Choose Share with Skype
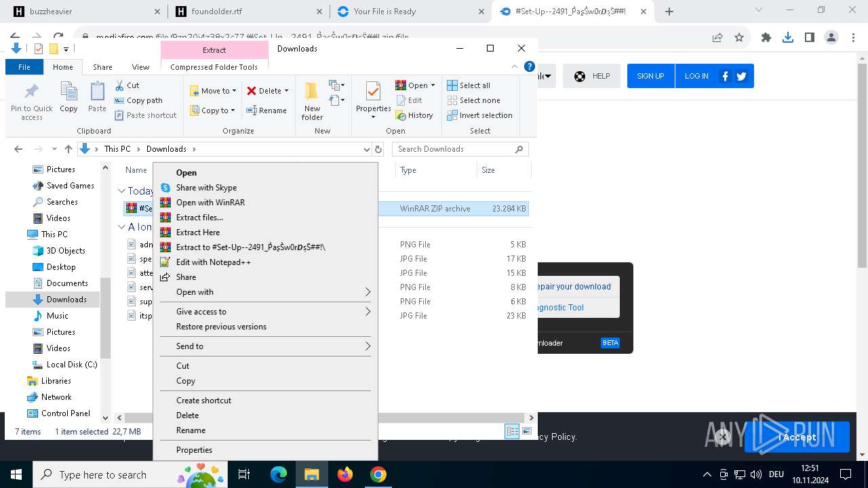The height and width of the screenshot is (488, 868). click(x=265, y=188)
